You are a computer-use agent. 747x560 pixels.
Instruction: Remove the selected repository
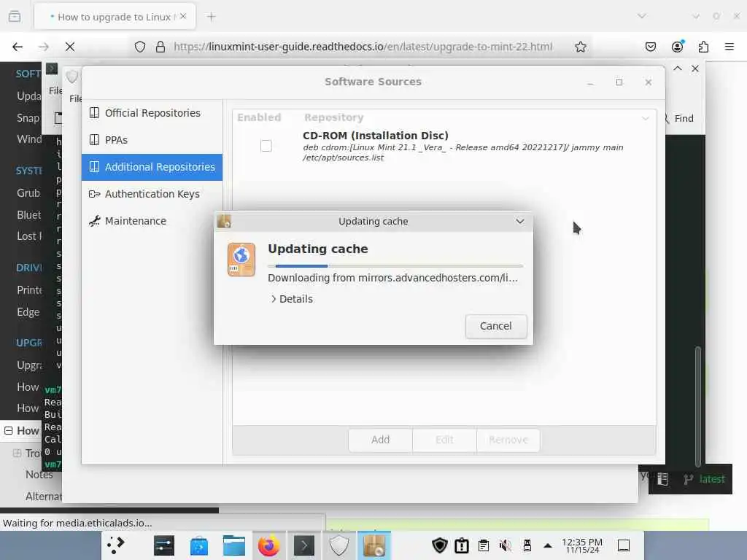tap(508, 440)
